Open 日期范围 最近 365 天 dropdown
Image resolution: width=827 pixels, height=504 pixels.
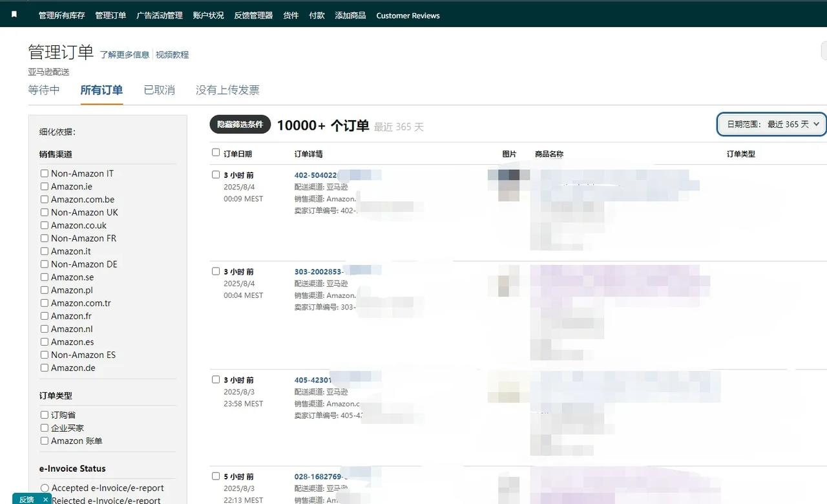pos(772,124)
